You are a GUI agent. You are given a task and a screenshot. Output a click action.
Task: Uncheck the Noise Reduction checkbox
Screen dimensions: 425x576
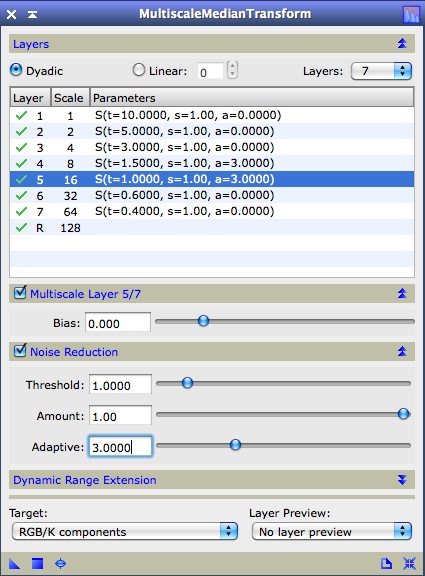coord(20,350)
